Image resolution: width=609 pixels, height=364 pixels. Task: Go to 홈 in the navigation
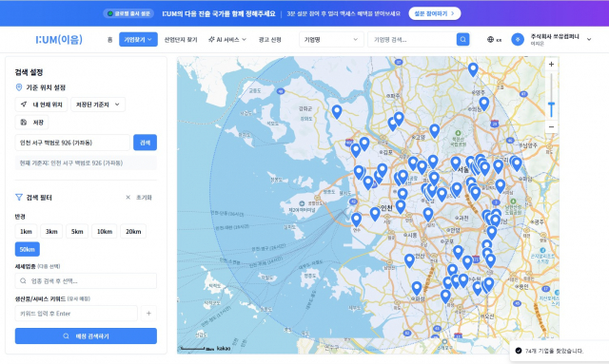(110, 40)
